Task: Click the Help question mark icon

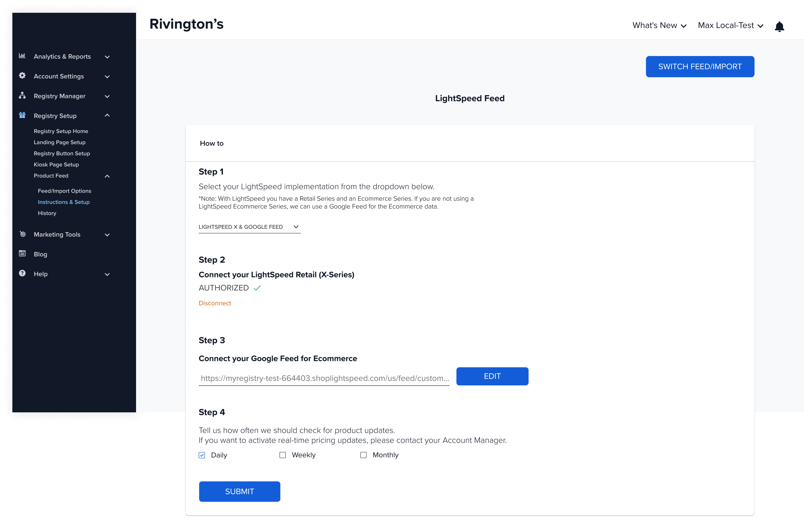Action: [x=22, y=273]
